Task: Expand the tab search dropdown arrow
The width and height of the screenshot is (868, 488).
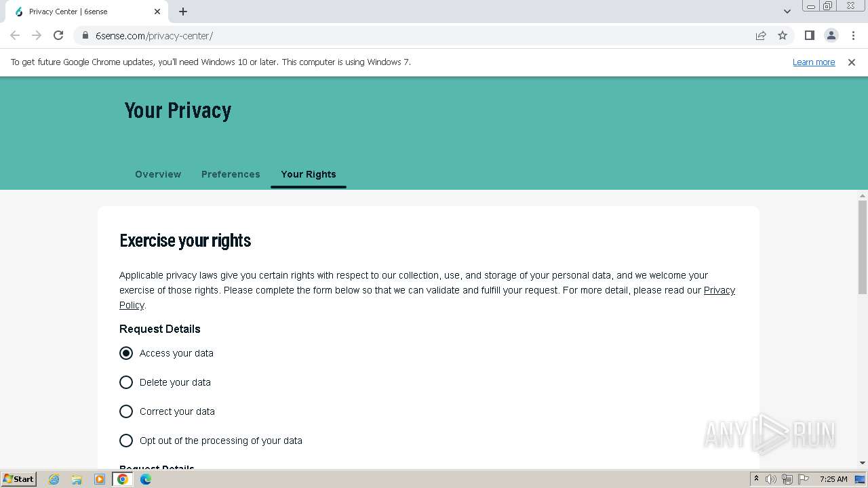Action: click(x=787, y=12)
